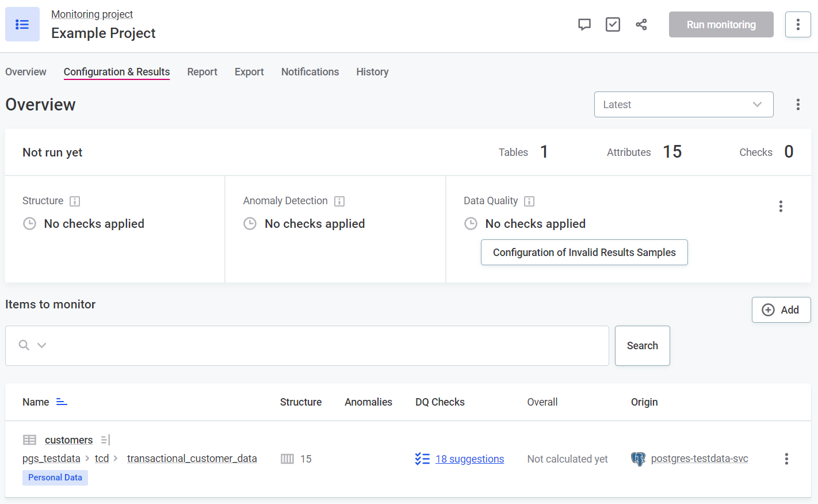
Task: Open the comments speech bubble icon
Action: (x=584, y=24)
